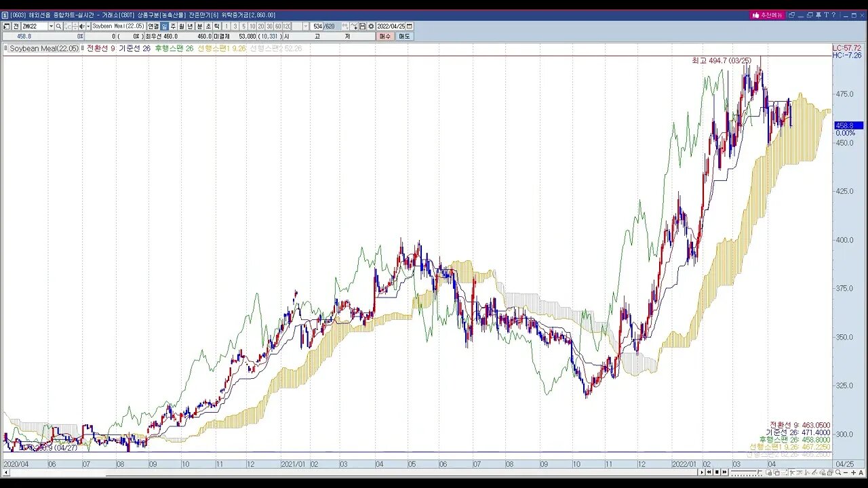Screen dimensions: 868x488
Task: Click the 선행스팬1 9,26 indicator label
Action: click(x=222, y=48)
